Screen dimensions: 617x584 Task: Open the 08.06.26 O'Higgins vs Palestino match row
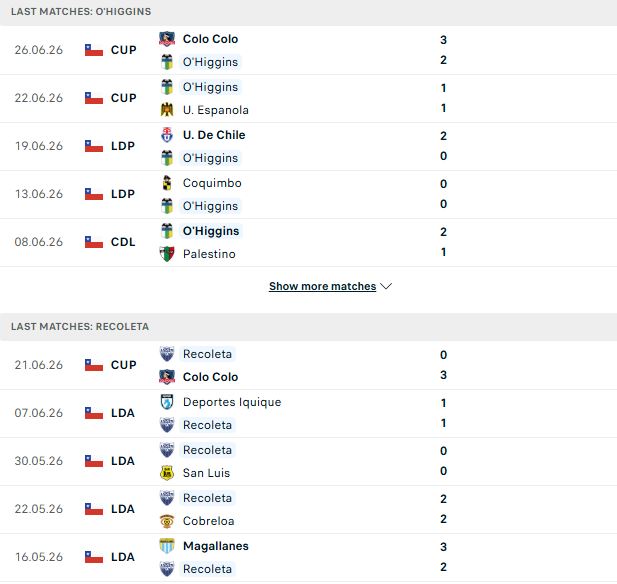(308, 242)
